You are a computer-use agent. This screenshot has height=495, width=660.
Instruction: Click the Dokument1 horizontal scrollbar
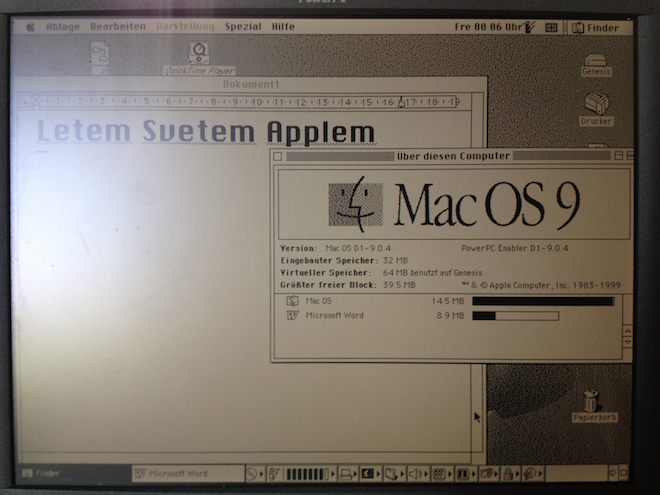coord(245,458)
